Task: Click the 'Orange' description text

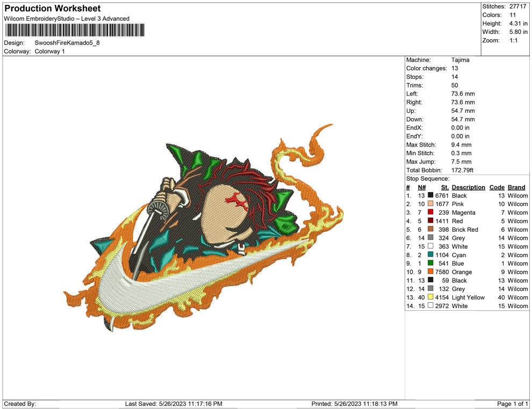Action: point(462,272)
